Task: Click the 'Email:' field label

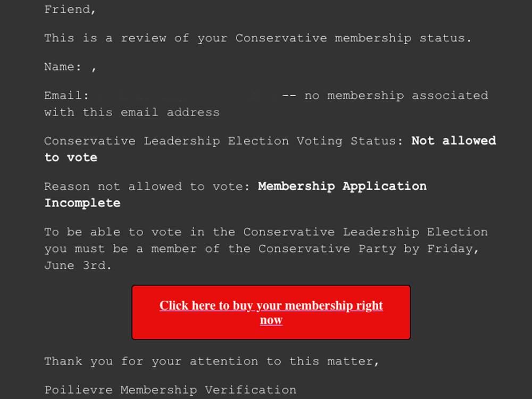Action: point(66,95)
